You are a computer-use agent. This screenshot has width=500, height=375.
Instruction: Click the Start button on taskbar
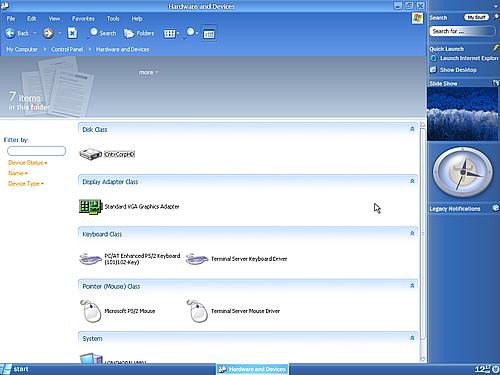click(x=15, y=369)
